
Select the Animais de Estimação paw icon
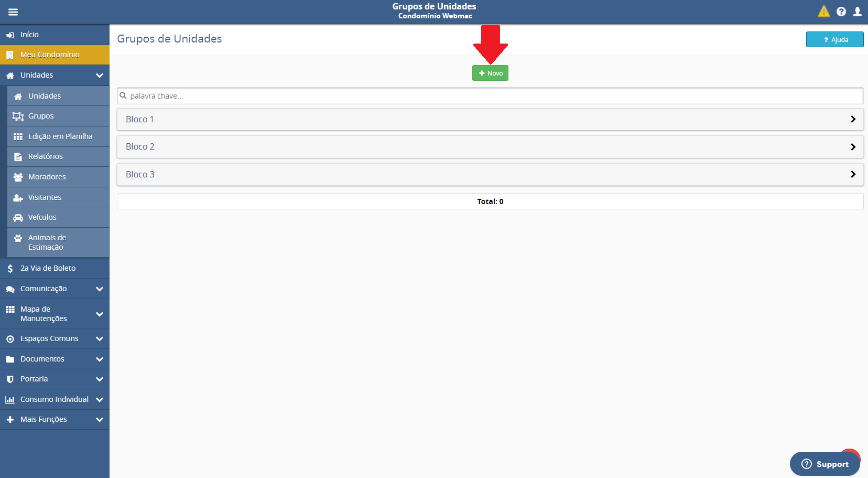(18, 238)
